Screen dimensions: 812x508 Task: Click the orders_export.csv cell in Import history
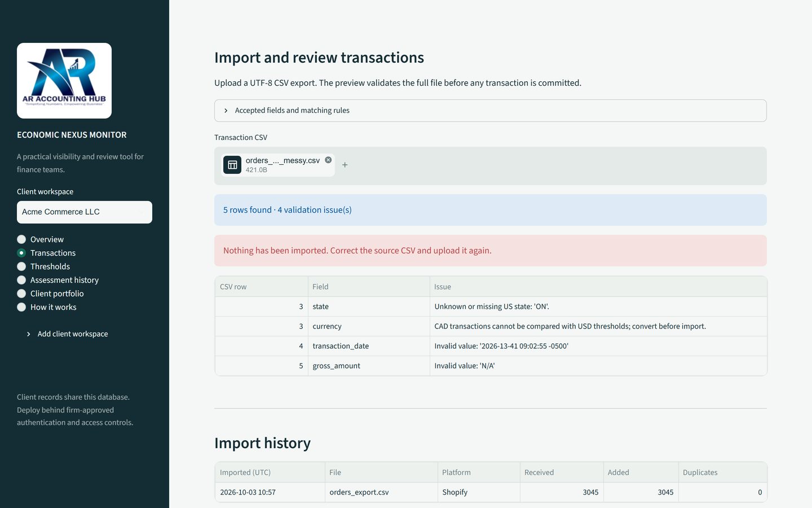(x=381, y=492)
